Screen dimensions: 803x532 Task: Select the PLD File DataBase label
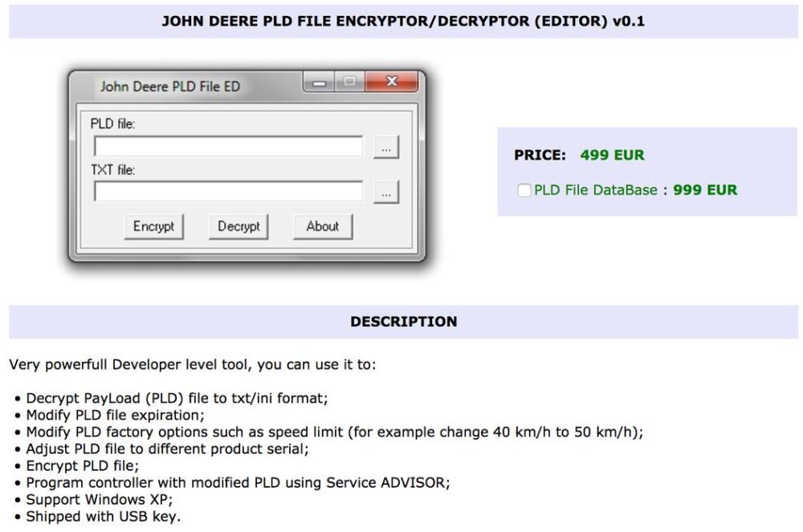[x=596, y=190]
